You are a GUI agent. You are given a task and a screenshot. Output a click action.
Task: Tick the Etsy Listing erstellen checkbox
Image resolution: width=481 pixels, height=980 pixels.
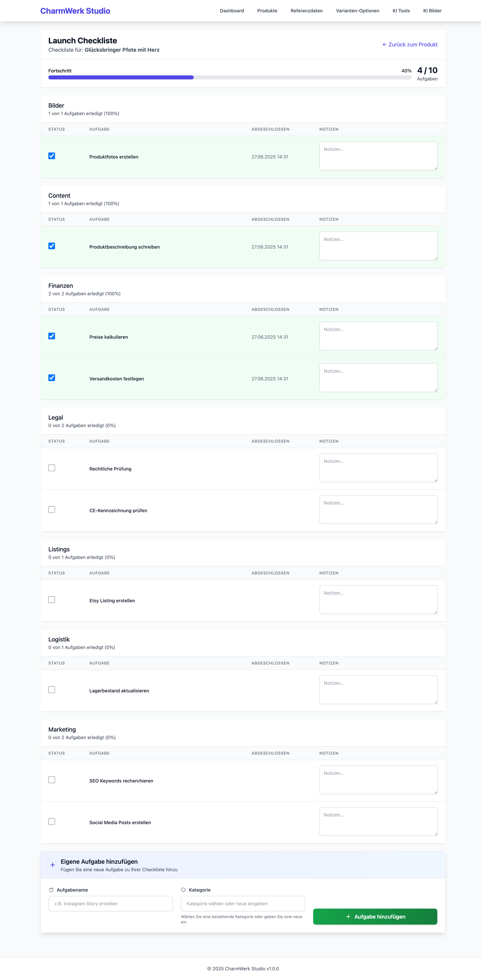52,600
